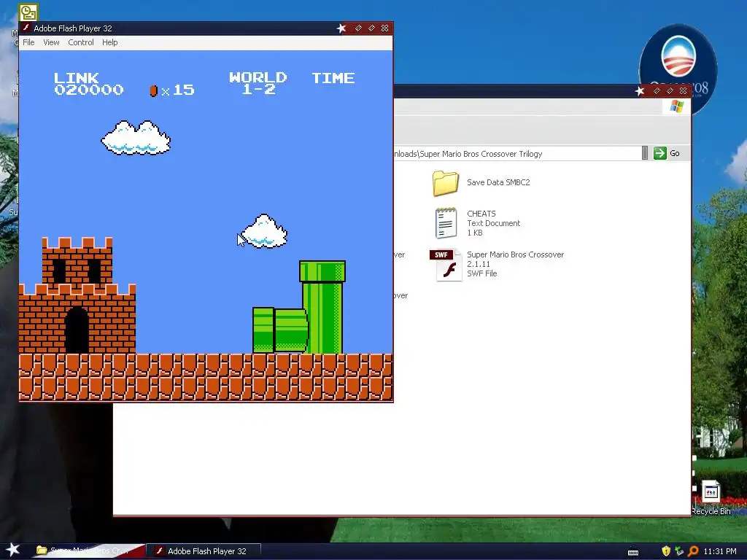Open the File menu in Flash Player

(x=28, y=42)
